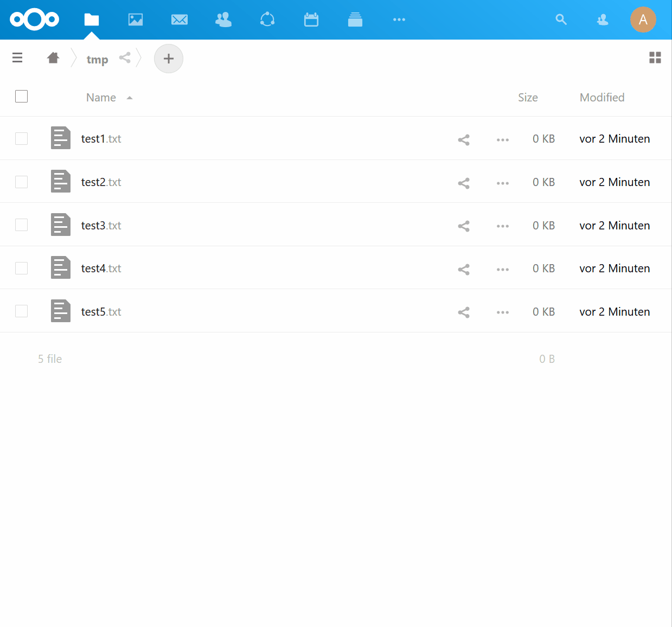Click the test1.txt modified time
This screenshot has height=627, width=672.
pos(615,139)
